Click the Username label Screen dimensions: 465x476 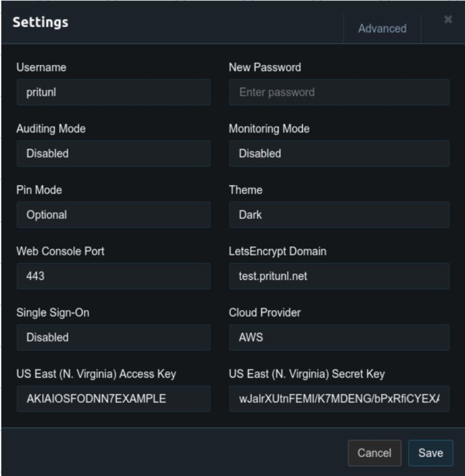(x=41, y=67)
